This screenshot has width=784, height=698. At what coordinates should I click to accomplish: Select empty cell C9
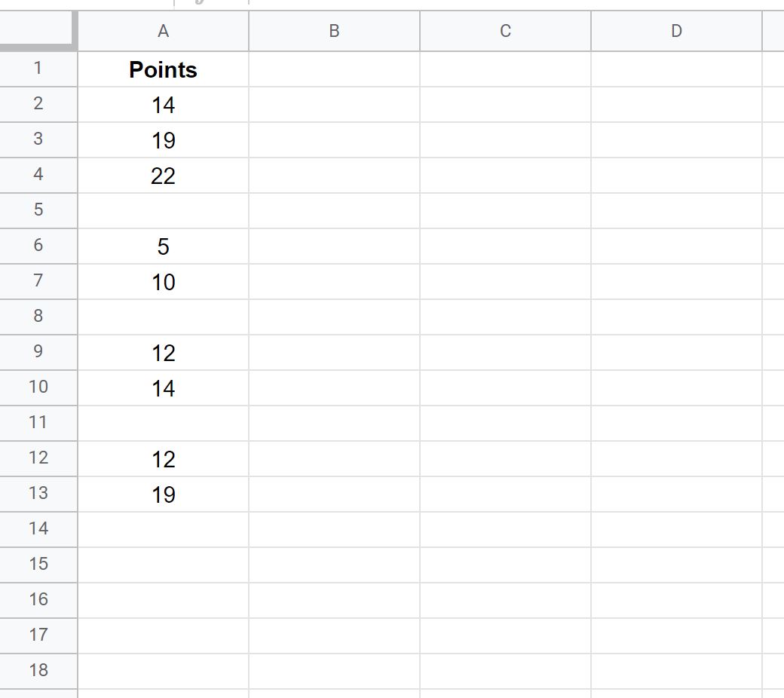click(505, 353)
